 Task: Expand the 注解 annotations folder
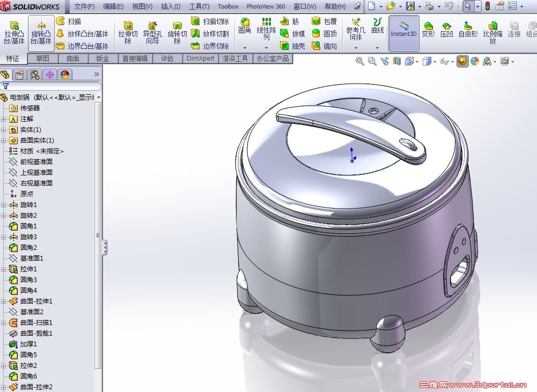tap(3, 119)
